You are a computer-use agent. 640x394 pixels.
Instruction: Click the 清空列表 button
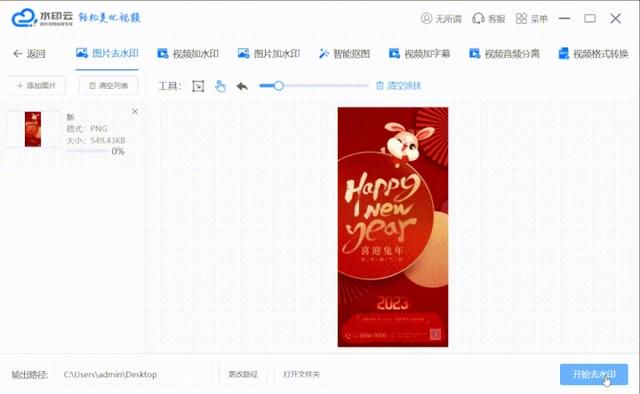tap(108, 85)
